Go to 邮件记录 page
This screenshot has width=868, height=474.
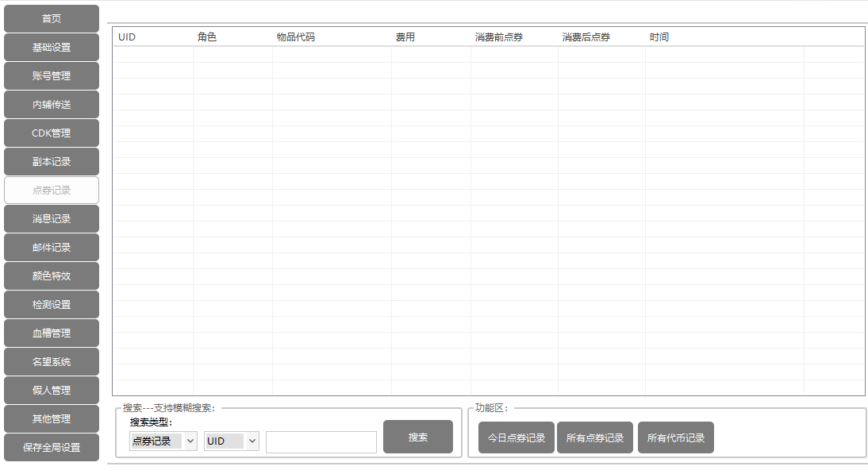(52, 248)
